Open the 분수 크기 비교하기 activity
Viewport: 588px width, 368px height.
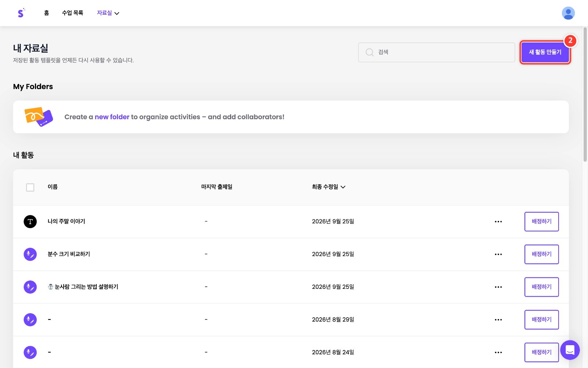69,254
